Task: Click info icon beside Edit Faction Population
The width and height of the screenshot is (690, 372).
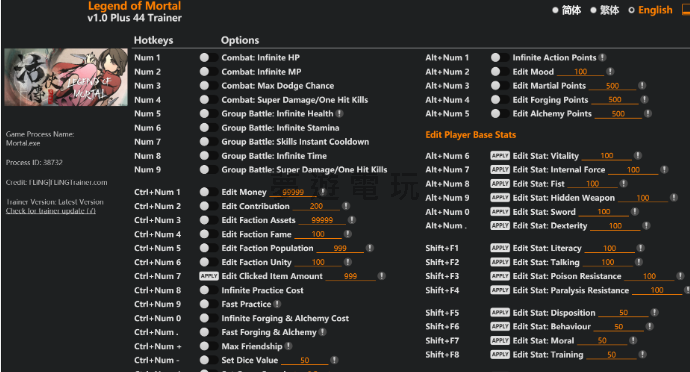Action: click(x=370, y=248)
